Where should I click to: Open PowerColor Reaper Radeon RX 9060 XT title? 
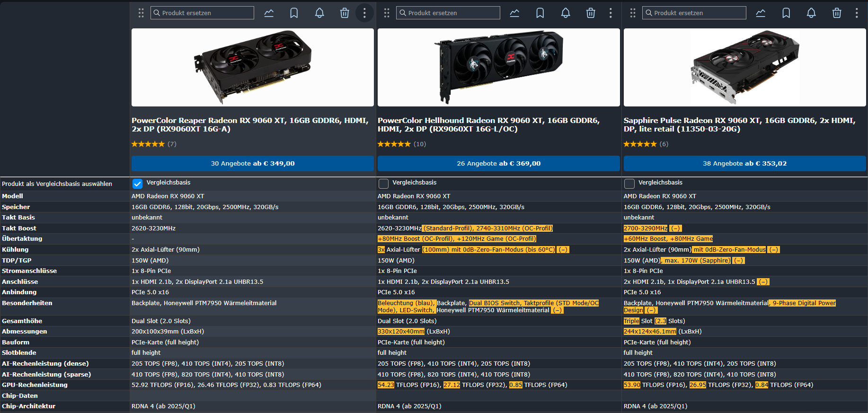(x=250, y=124)
